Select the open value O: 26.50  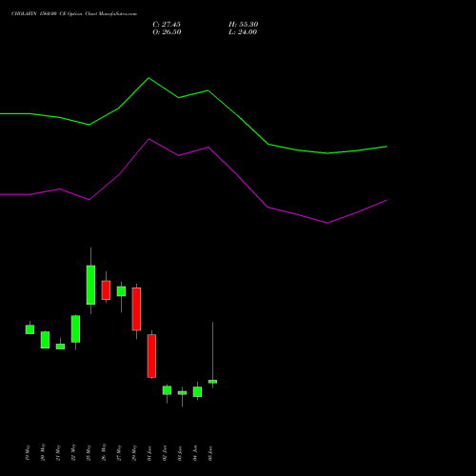tap(167, 32)
